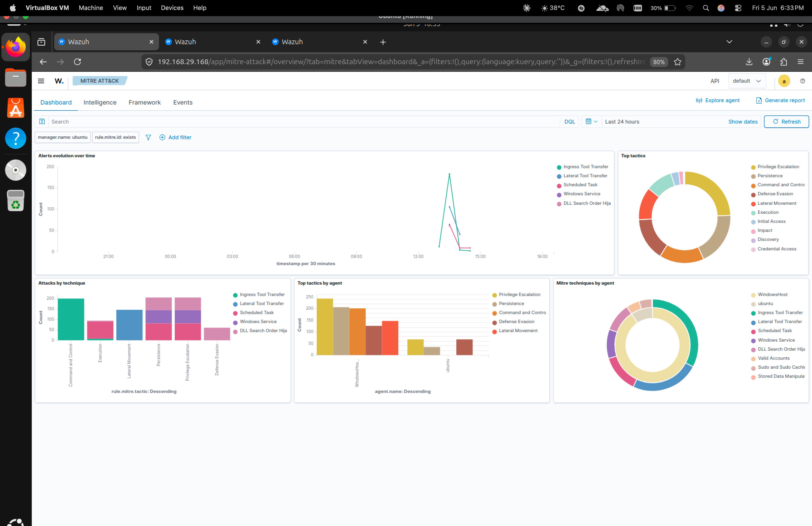Viewport: 812px width, 526px height.
Task: Click 'Ingress Tool Transfer' in Alerts evolution legend
Action: [586, 167]
